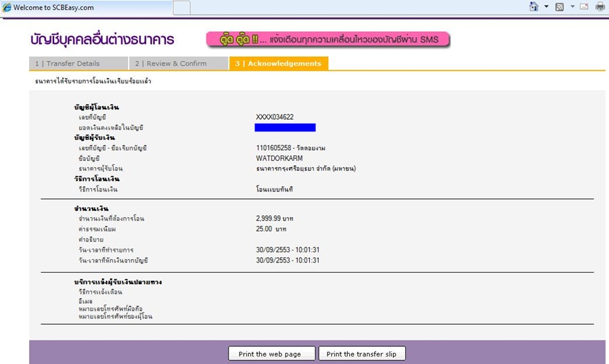The width and height of the screenshot is (609, 364).
Task: Click the fee amount 25.00
Action: point(264,229)
